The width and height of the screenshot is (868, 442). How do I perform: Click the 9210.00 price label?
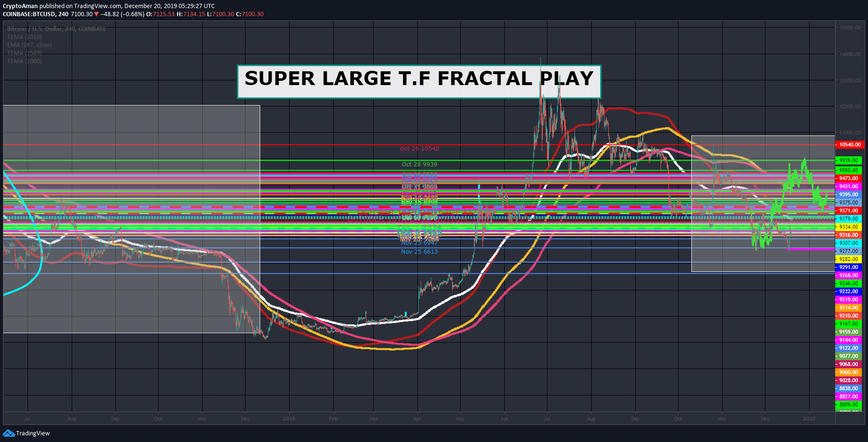tap(849, 316)
